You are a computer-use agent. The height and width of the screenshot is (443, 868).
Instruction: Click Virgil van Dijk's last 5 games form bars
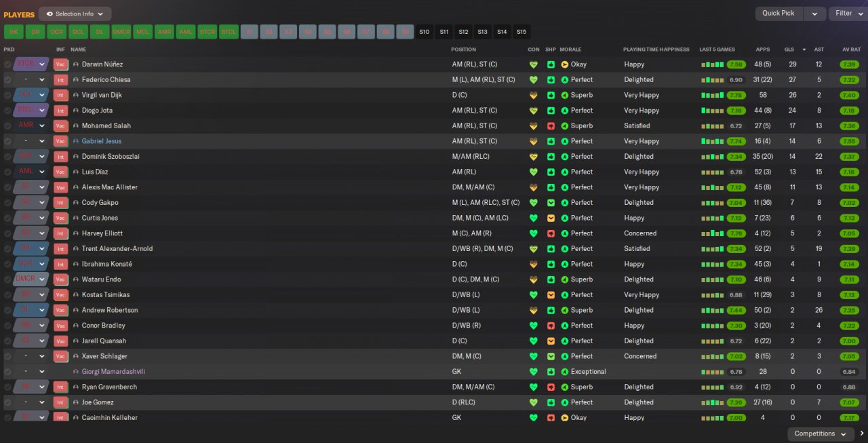pos(712,95)
